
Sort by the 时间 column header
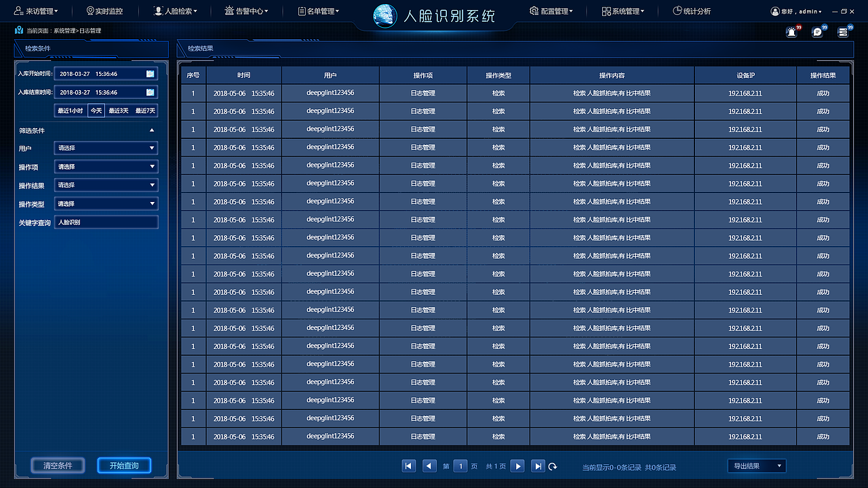[x=244, y=75]
